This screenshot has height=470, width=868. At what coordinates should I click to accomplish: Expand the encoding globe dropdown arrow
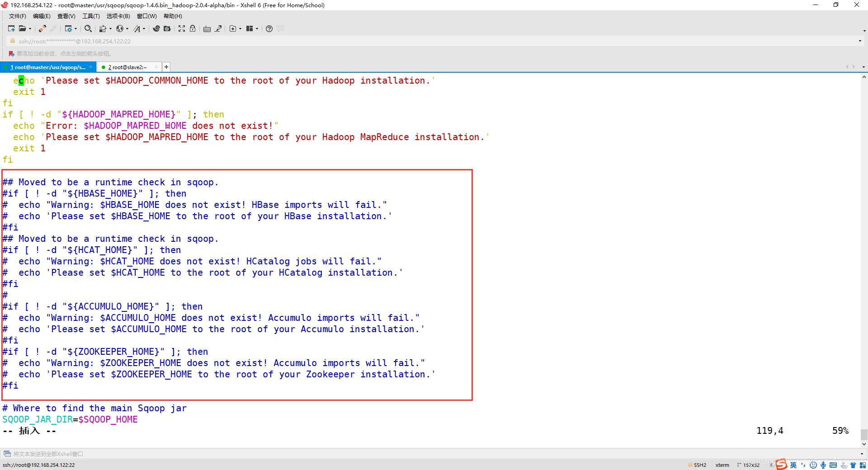point(127,28)
